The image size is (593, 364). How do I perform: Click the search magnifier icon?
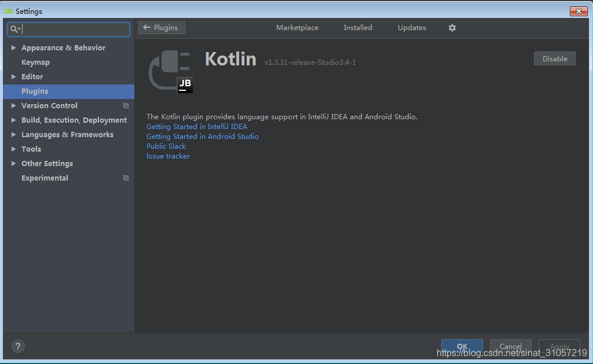[x=14, y=29]
